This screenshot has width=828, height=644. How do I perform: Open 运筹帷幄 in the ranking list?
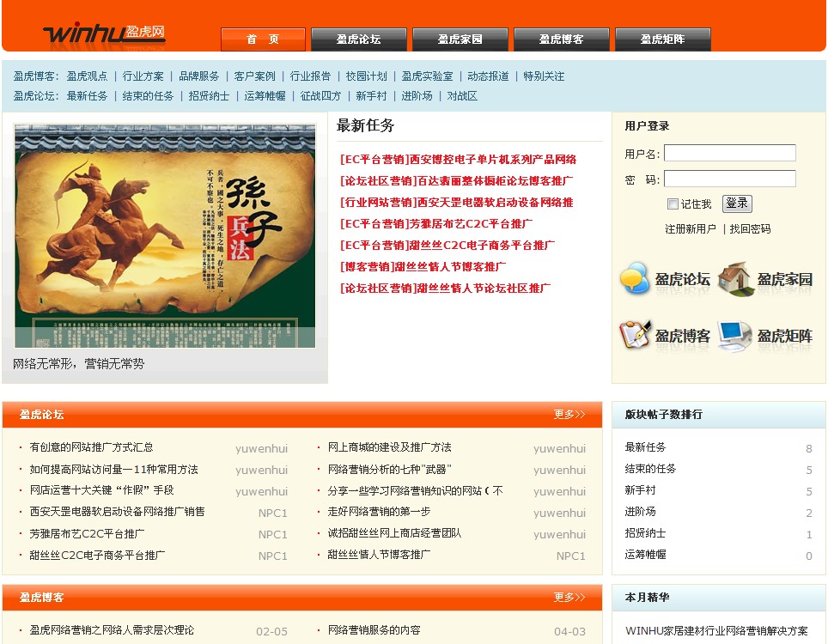645,554
